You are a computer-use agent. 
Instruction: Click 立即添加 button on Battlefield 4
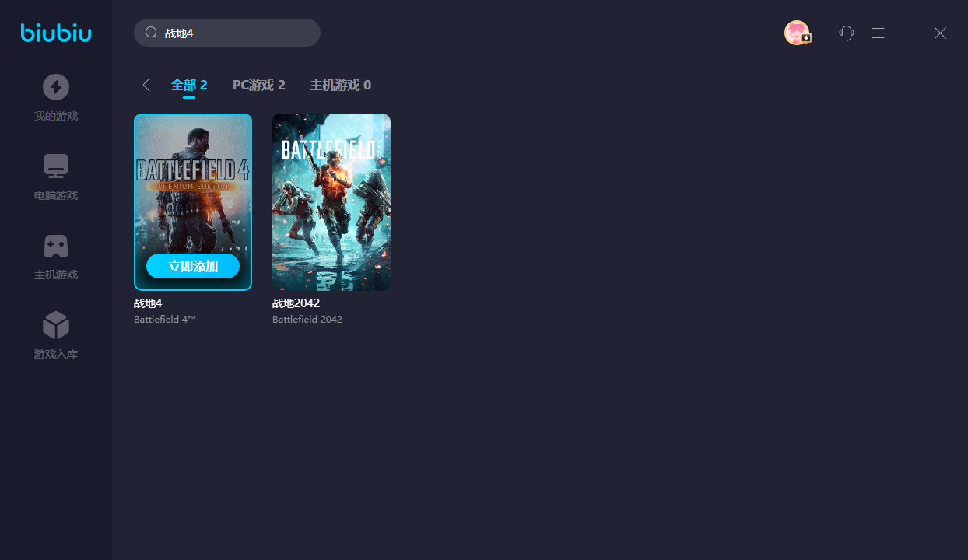pos(193,266)
